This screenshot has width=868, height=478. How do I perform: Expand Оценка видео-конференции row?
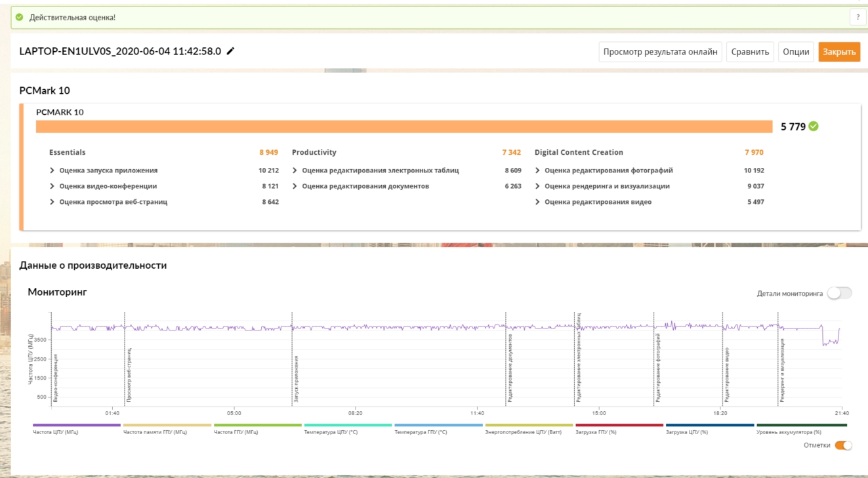pyautogui.click(x=103, y=186)
